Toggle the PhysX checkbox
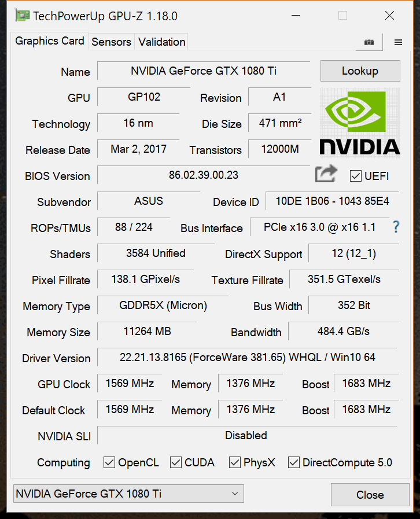The width and height of the screenshot is (420, 519). [235, 462]
